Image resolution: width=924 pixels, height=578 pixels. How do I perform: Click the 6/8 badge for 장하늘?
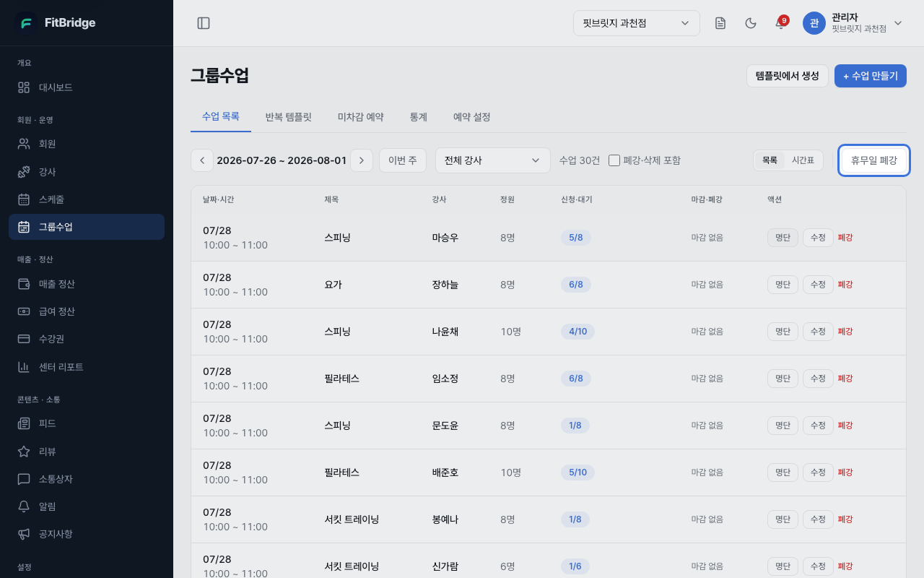point(576,285)
